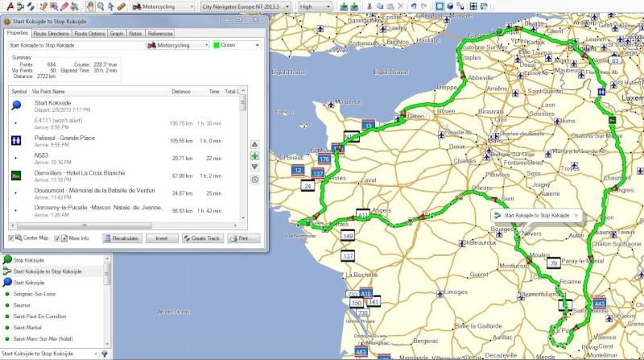This screenshot has width=644, height=360.
Task: Click the percent sign toolbar icon
Action: (x=460, y=6)
